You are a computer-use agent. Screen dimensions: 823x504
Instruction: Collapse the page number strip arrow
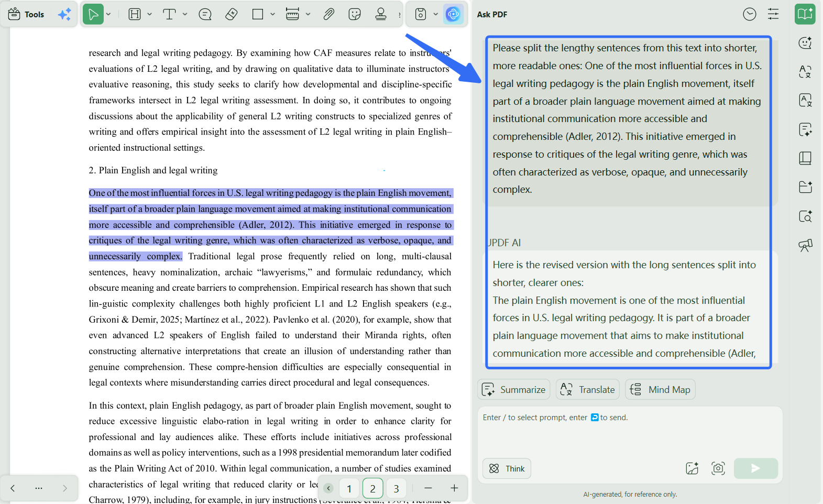point(328,488)
